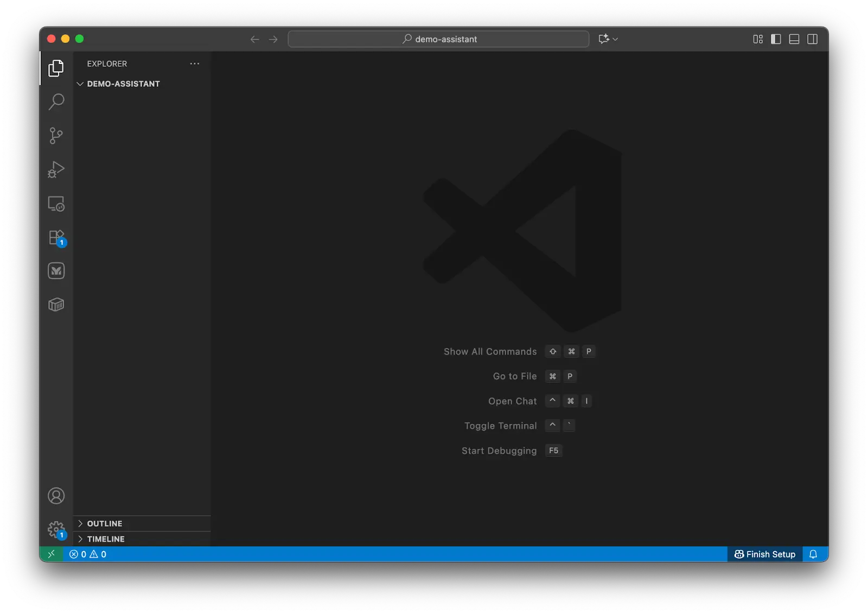Open the Remote Explorer view
This screenshot has width=868, height=614.
[x=55, y=204]
